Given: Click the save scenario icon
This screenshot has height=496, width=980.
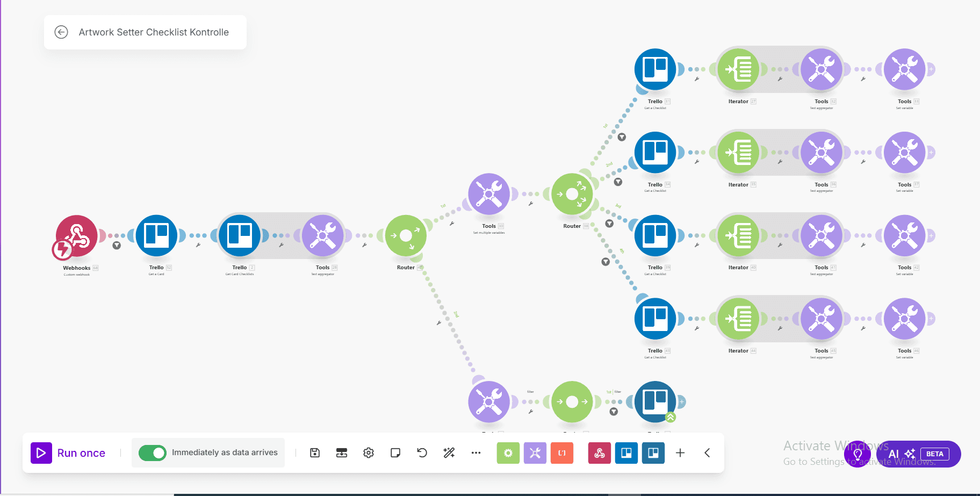Looking at the screenshot, I should [315, 453].
